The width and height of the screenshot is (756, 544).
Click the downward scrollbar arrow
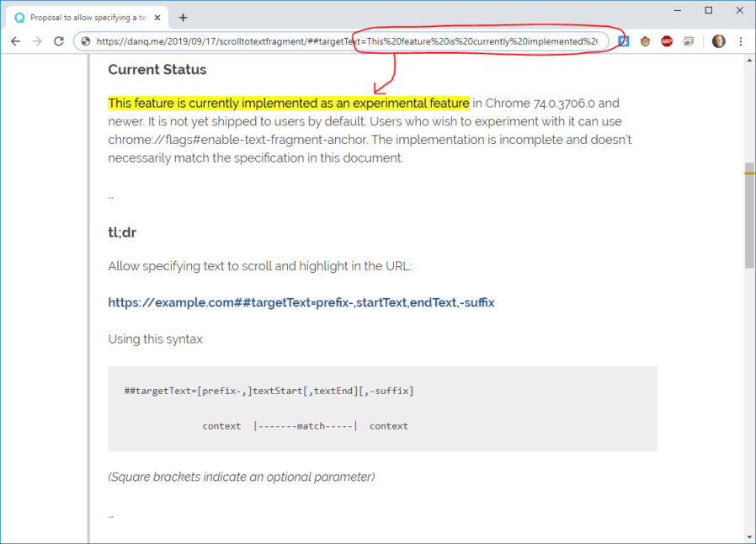point(748,535)
